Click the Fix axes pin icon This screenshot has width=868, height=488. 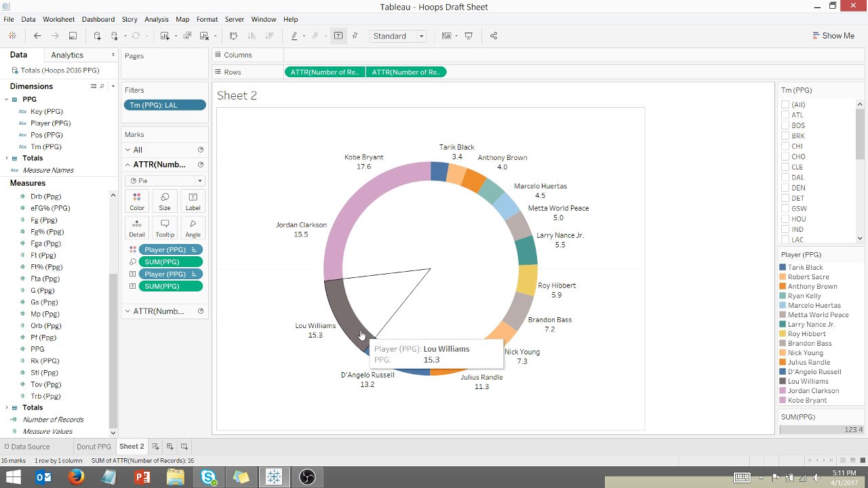click(355, 36)
